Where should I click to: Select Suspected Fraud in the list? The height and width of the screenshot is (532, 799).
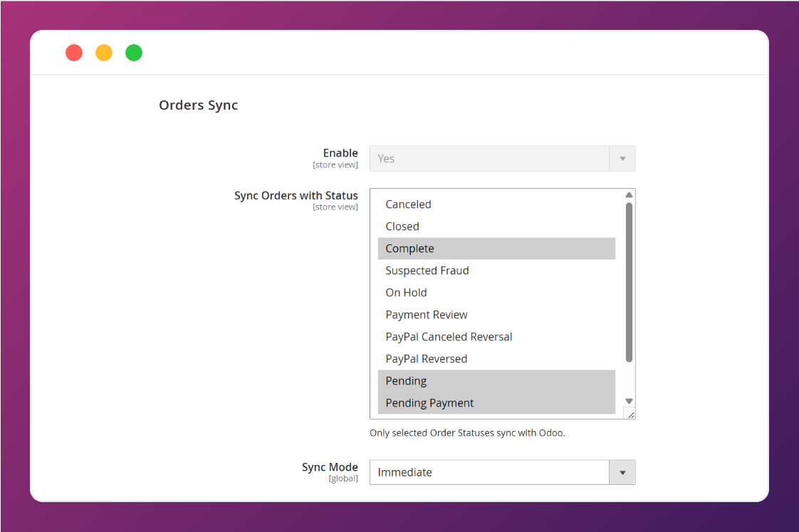497,271
